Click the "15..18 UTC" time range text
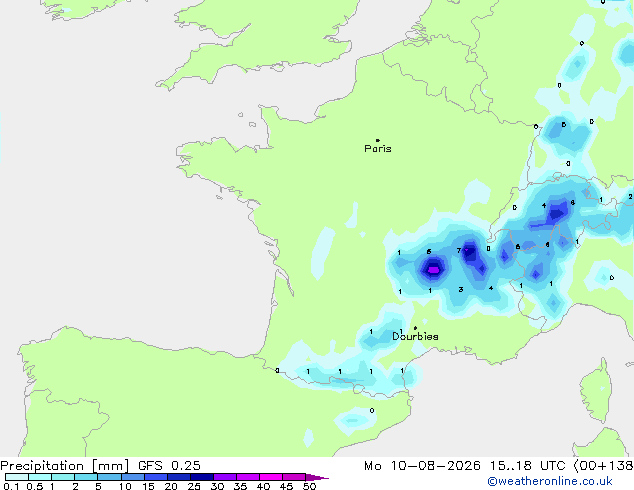The height and width of the screenshot is (490, 634). (x=527, y=466)
